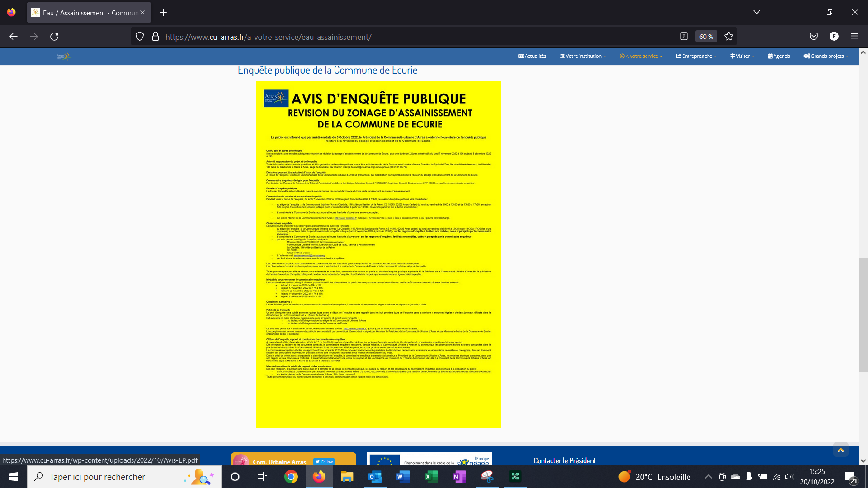Viewport: 868px width, 488px height.
Task: Open Enquête publique de la Commune de Ecurie link
Action: tap(327, 70)
